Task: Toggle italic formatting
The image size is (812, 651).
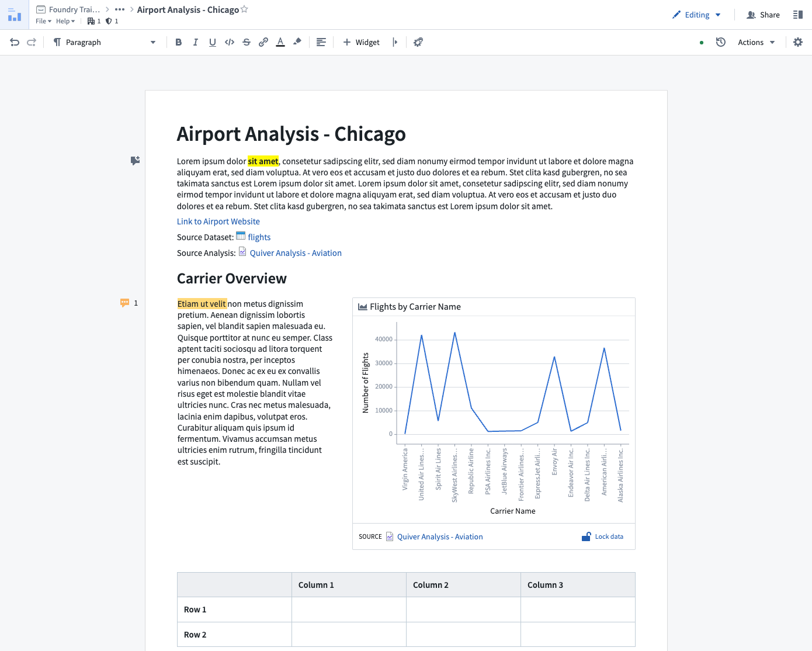Action: point(195,42)
